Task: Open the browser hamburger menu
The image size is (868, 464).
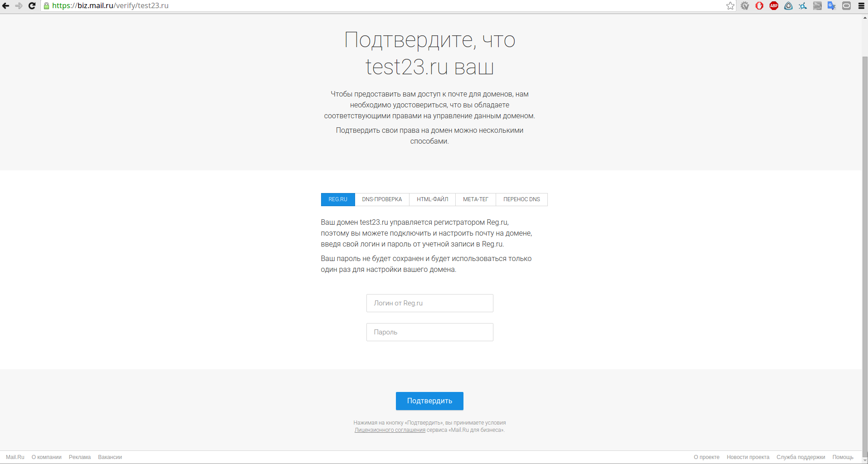Action: point(861,6)
